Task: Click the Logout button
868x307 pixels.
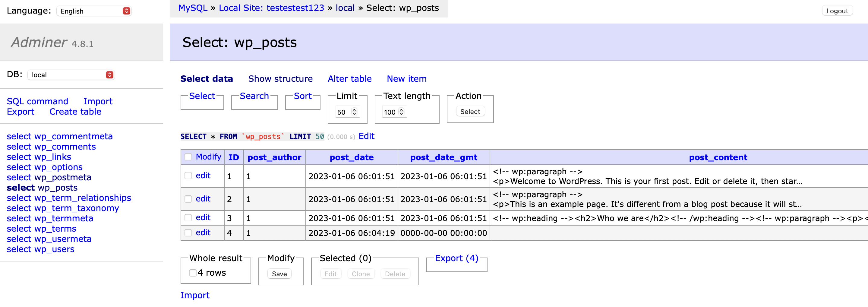Action: [x=837, y=11]
